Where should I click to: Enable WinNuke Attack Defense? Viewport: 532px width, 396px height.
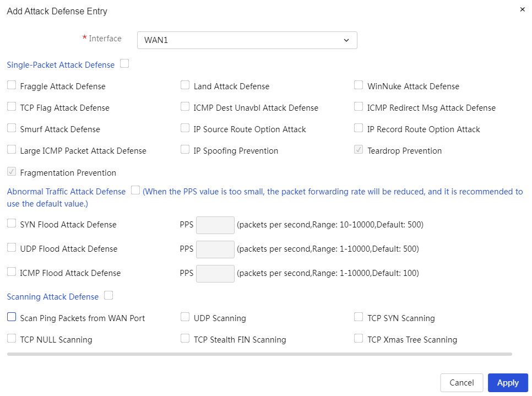pos(359,85)
